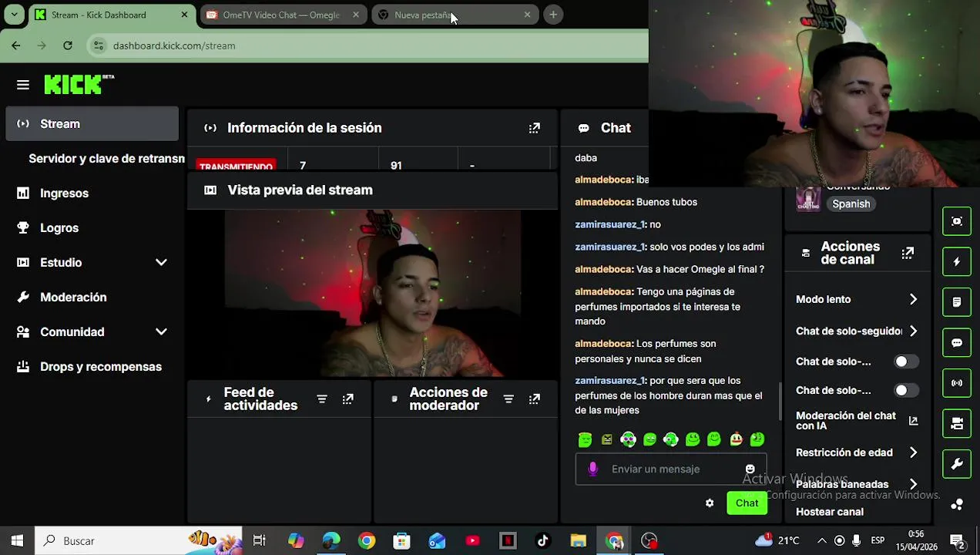Open a new browser tab with plus button
The width and height of the screenshot is (980, 555).
(553, 15)
